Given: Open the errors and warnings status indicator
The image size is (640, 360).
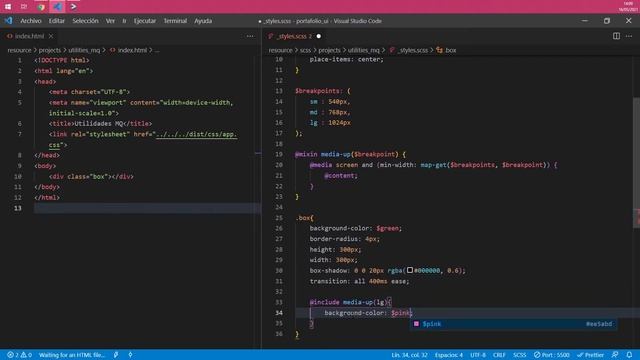Looking at the screenshot, I should (x=19, y=355).
